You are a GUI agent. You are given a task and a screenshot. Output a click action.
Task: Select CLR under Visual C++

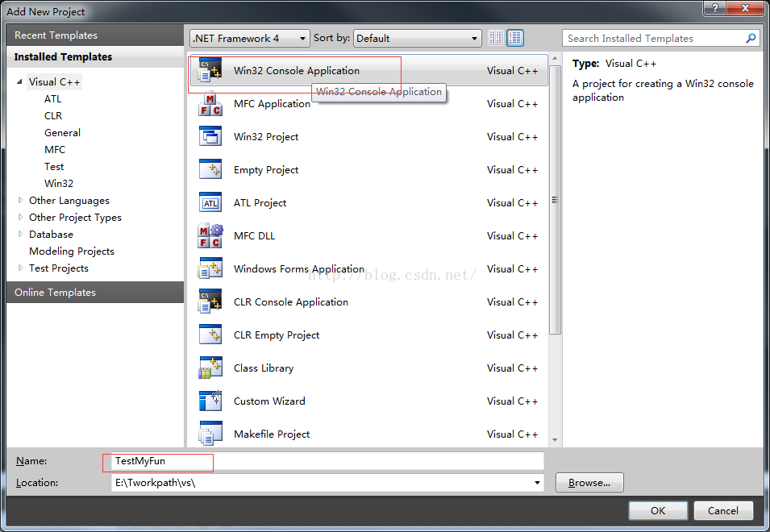pyautogui.click(x=53, y=116)
